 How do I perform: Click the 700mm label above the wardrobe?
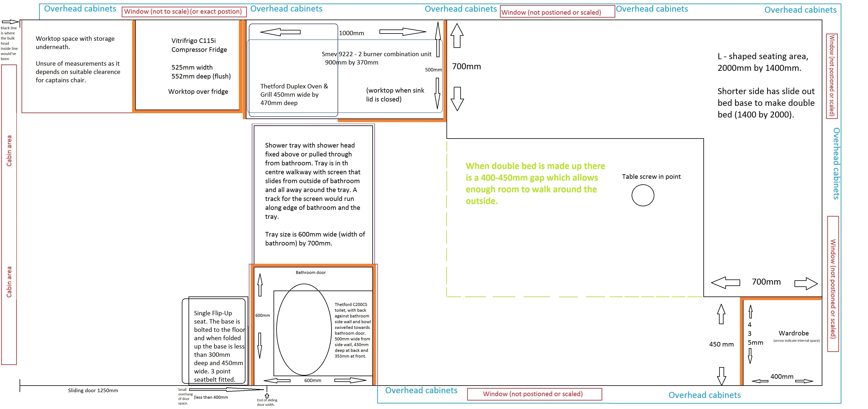pos(766,282)
